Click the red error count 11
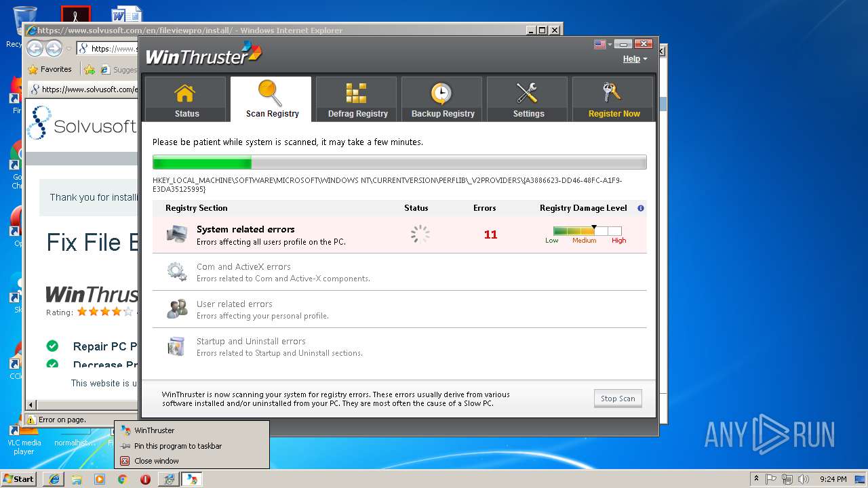 coord(491,235)
